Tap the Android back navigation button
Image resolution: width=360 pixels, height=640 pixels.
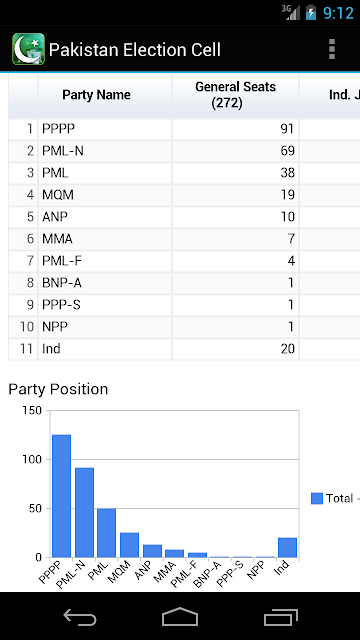(x=80, y=618)
